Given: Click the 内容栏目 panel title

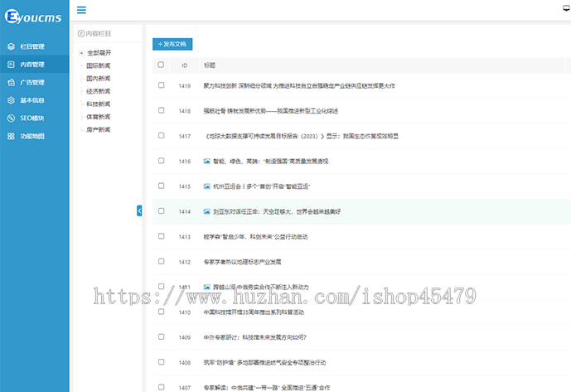Looking at the screenshot, I should (98, 33).
